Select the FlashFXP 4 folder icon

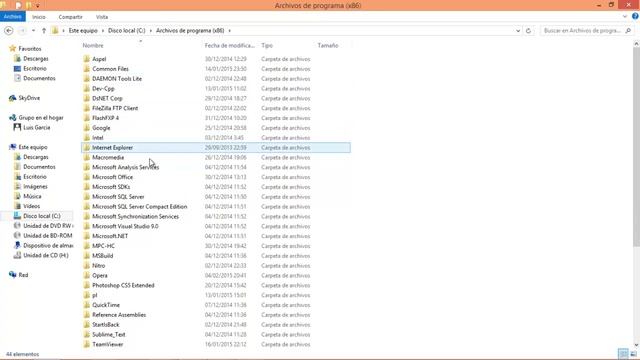(87, 118)
